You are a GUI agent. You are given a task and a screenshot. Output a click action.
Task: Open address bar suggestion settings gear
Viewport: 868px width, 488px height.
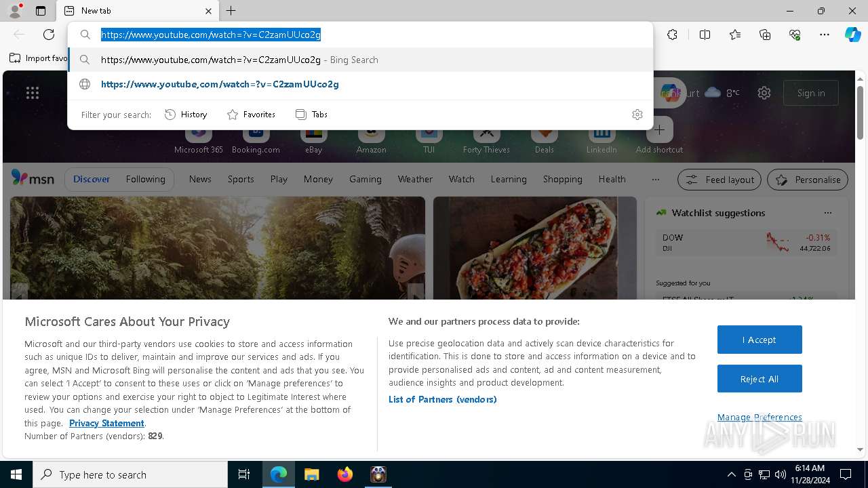tap(637, 115)
